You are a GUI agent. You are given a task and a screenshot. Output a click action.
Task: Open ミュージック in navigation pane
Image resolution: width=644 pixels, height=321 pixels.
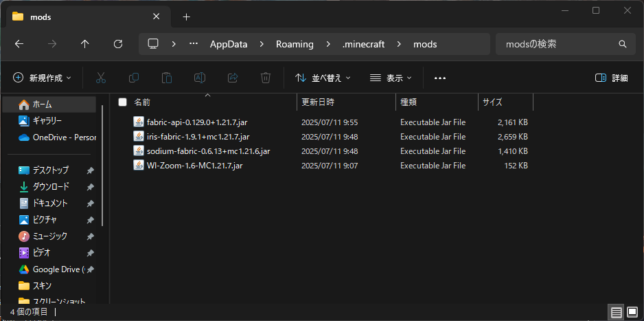click(49, 236)
